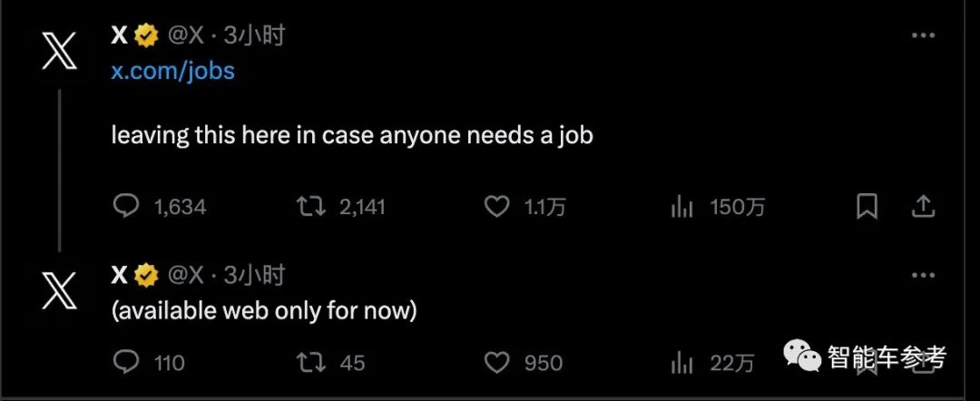Open more options on second post
Screen dimensions: 980x401
(x=923, y=275)
